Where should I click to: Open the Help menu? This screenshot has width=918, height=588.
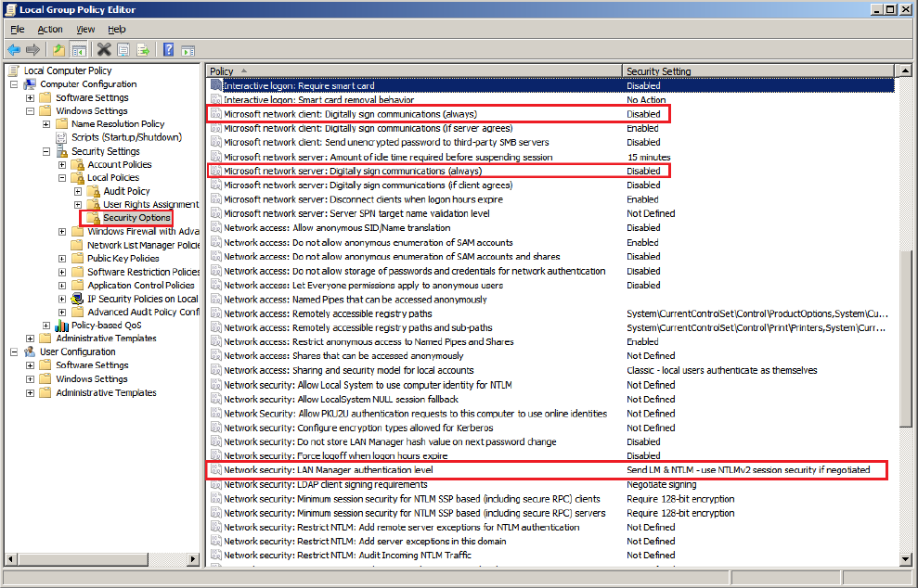117,30
